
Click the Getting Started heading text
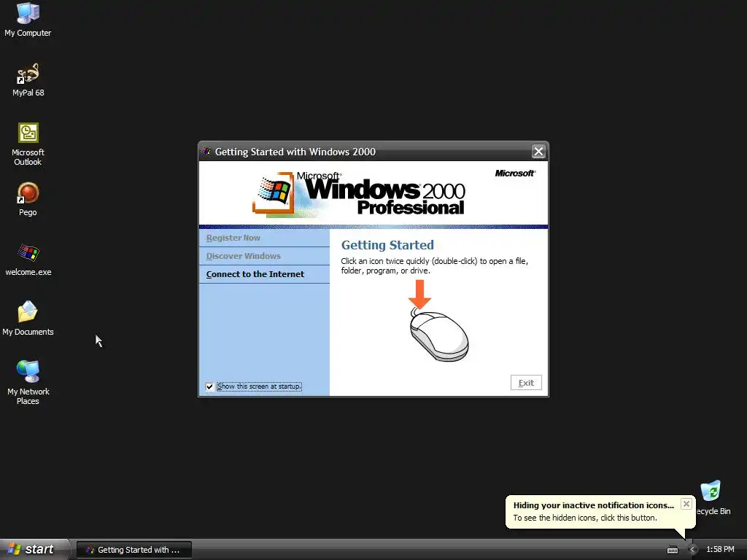[x=387, y=245]
